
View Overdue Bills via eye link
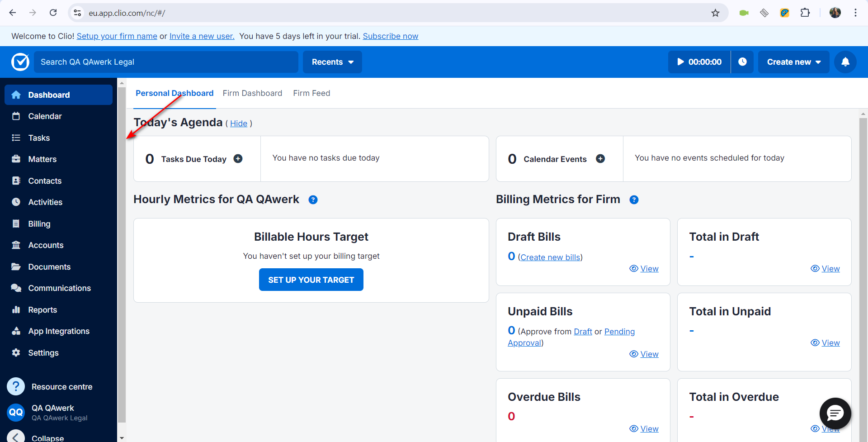pyautogui.click(x=644, y=429)
